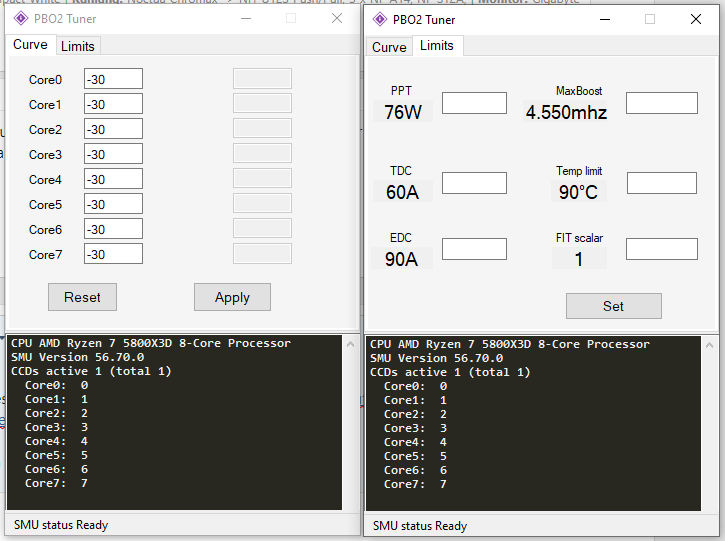The image size is (725, 541).
Task: Click the Core5 offset input field
Action: (x=113, y=204)
